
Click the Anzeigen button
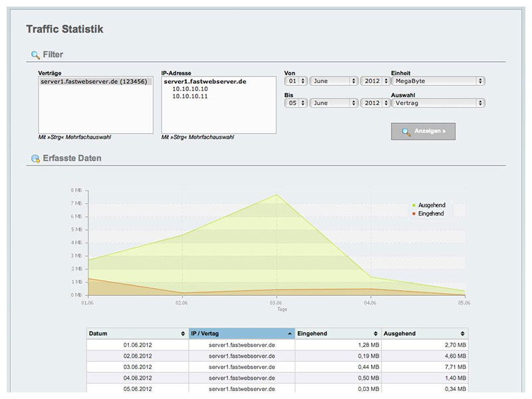point(423,131)
